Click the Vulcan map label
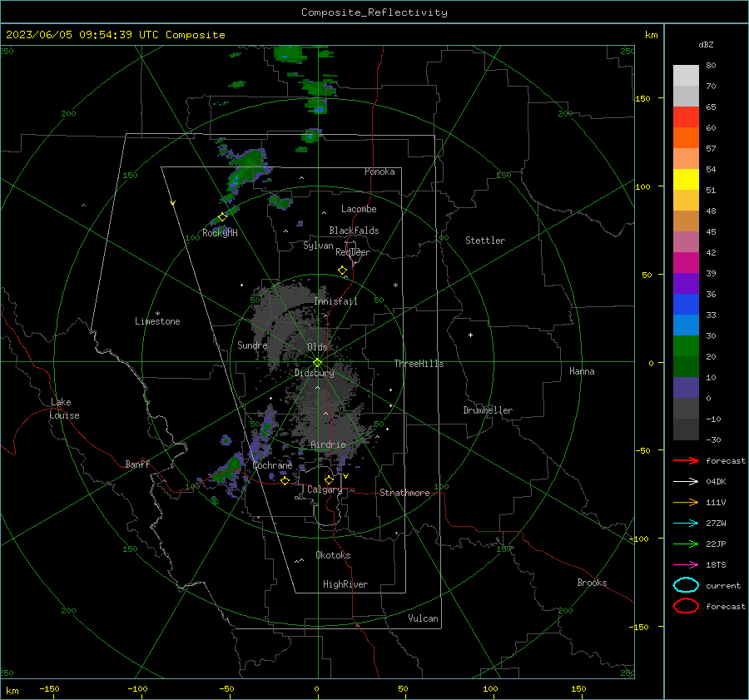Screen dimensions: 749x700 (424, 618)
